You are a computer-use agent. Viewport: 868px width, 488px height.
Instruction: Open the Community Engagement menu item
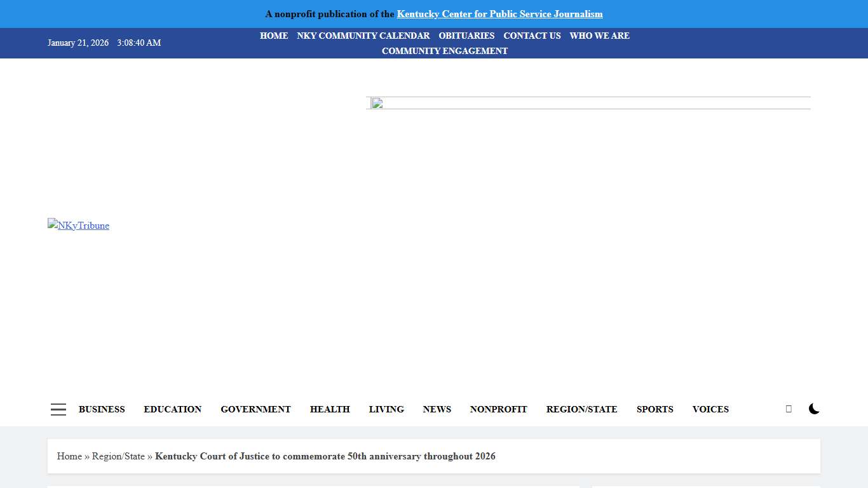444,51
